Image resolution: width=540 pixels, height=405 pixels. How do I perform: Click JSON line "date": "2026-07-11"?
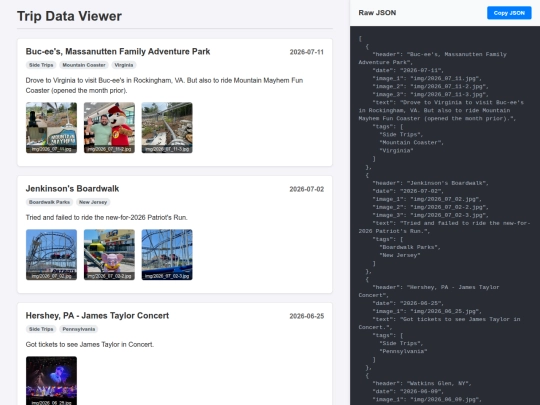408,70
